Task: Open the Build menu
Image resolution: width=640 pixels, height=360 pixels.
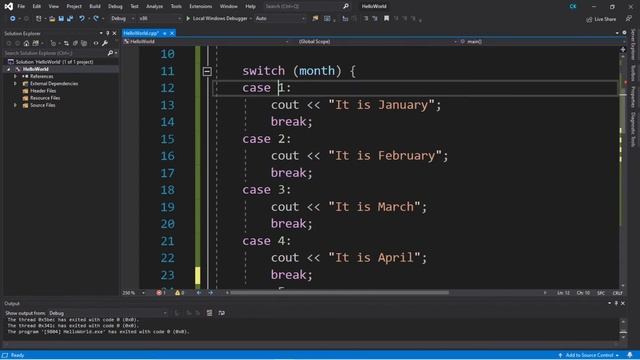Action: pyautogui.click(x=95, y=7)
